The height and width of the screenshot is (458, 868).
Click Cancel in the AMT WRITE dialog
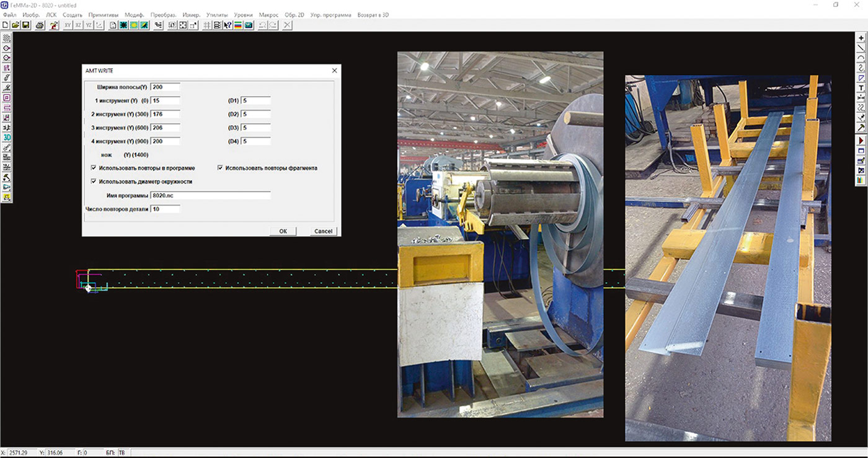pos(323,231)
